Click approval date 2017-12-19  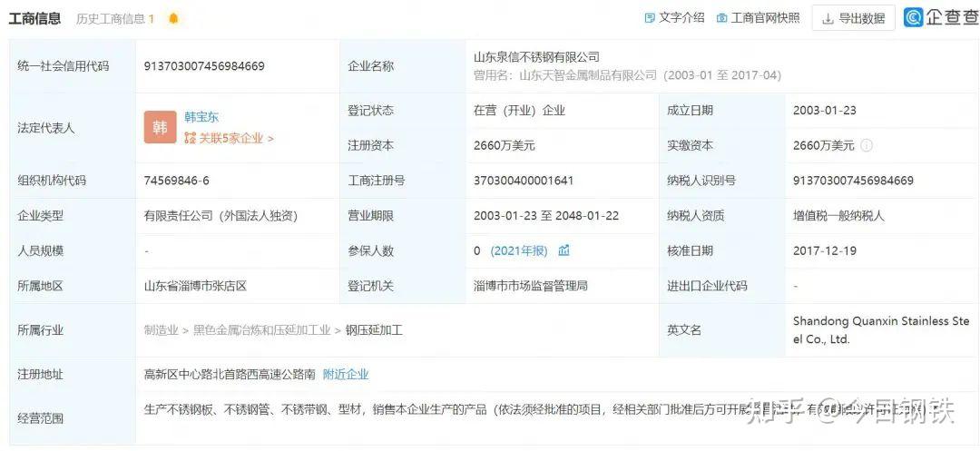pyautogui.click(x=824, y=251)
